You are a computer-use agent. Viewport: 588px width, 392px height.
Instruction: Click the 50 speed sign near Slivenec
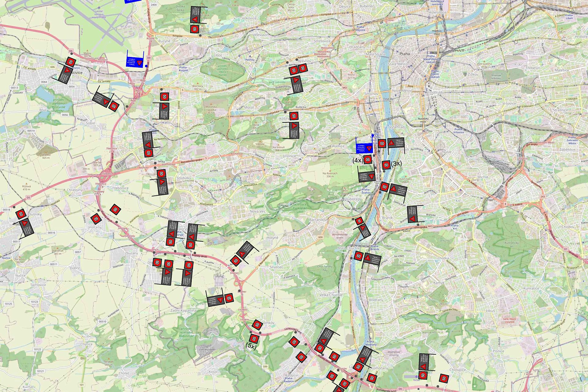point(236,261)
